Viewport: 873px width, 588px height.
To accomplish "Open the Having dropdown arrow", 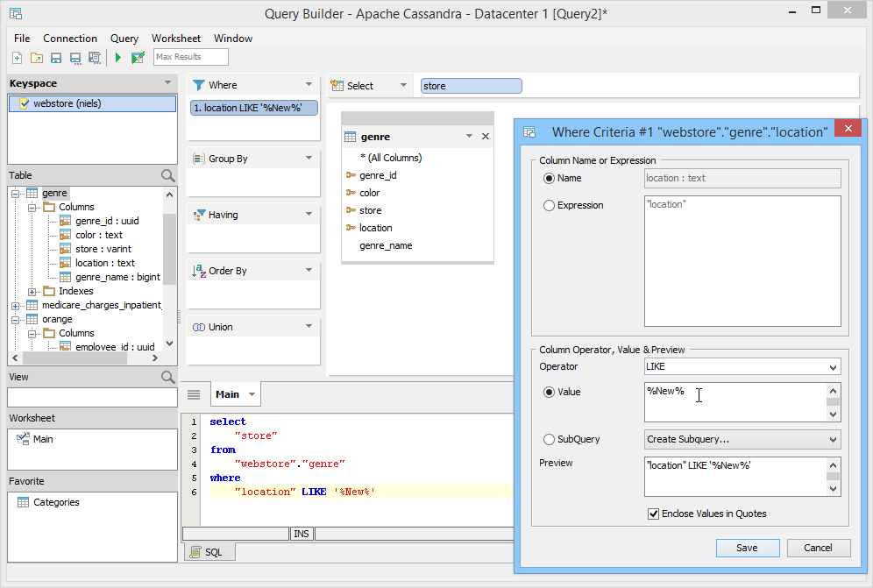I will pos(309,215).
